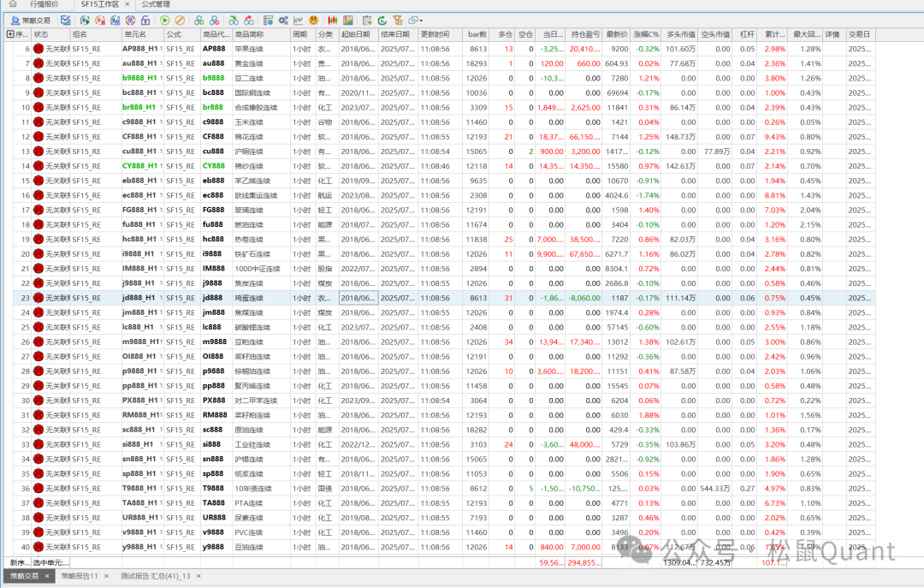
Task: Click the home icon at top left
Action: 11,4
